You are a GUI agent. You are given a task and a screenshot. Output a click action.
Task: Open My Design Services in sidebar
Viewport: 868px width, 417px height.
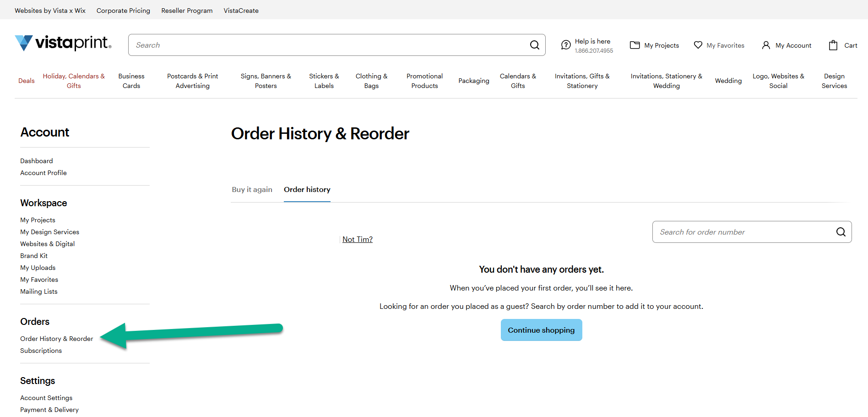(x=49, y=232)
